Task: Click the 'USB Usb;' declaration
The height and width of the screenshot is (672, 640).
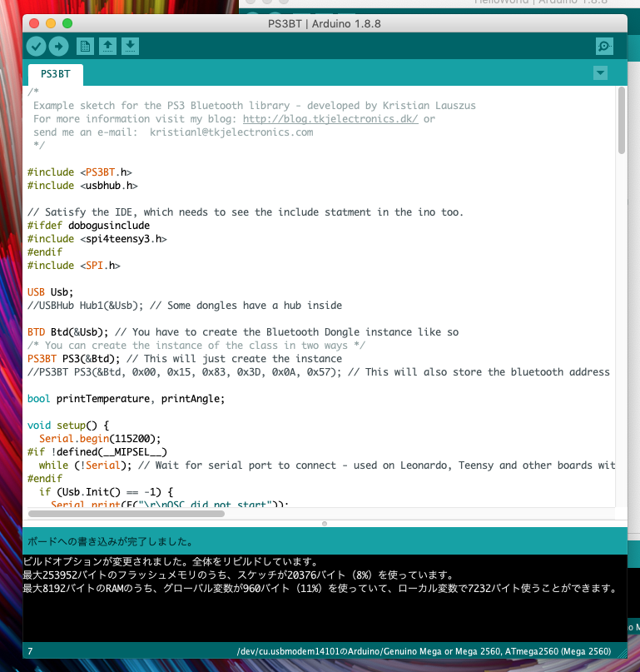Action: 51,292
